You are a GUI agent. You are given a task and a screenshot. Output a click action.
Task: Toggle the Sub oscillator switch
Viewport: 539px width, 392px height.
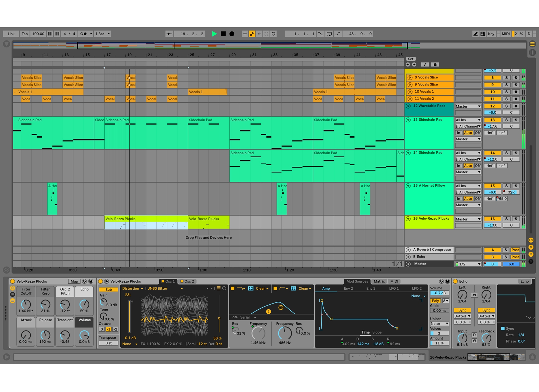point(108,289)
